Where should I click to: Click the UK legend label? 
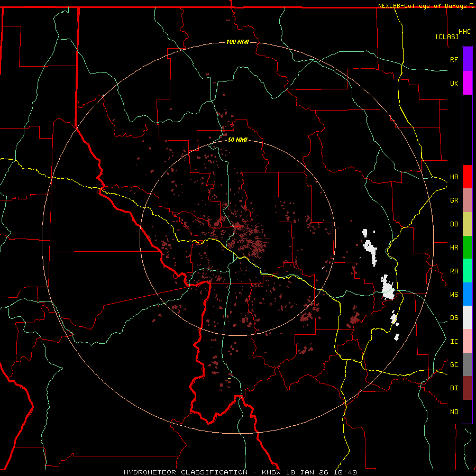coord(454,83)
